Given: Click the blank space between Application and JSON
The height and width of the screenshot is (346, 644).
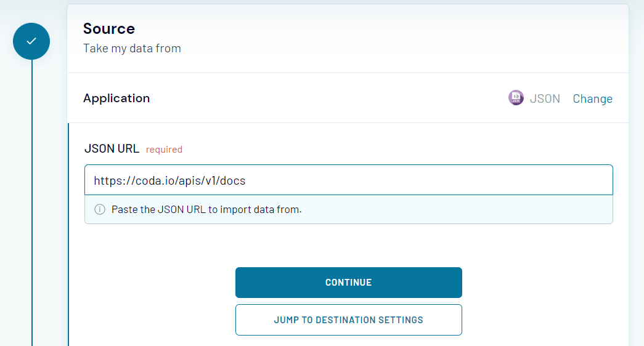Looking at the screenshot, I should 327,99.
